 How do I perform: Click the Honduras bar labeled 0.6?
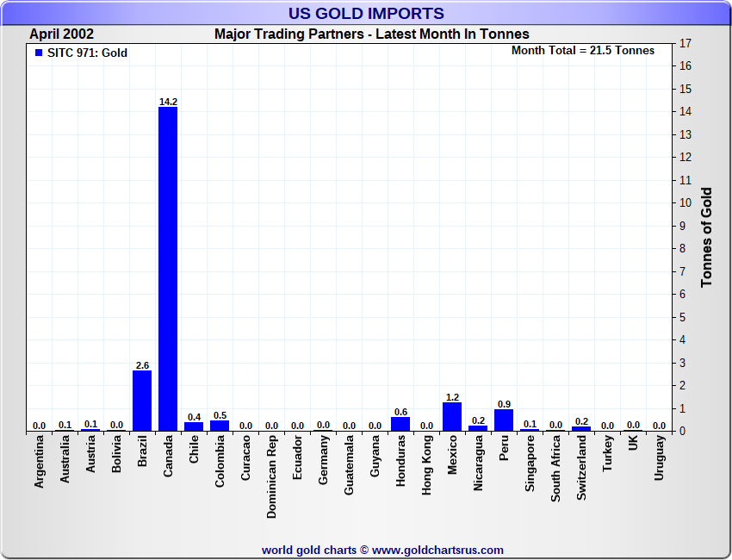click(x=400, y=424)
